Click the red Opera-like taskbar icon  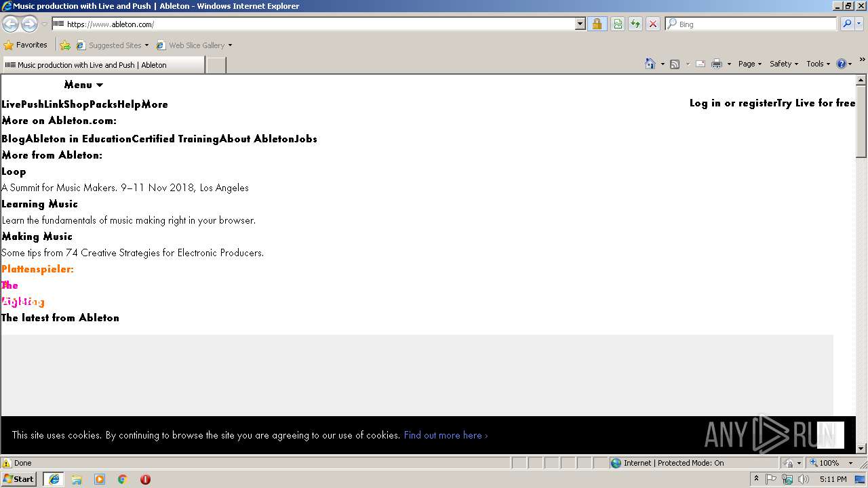click(145, 479)
